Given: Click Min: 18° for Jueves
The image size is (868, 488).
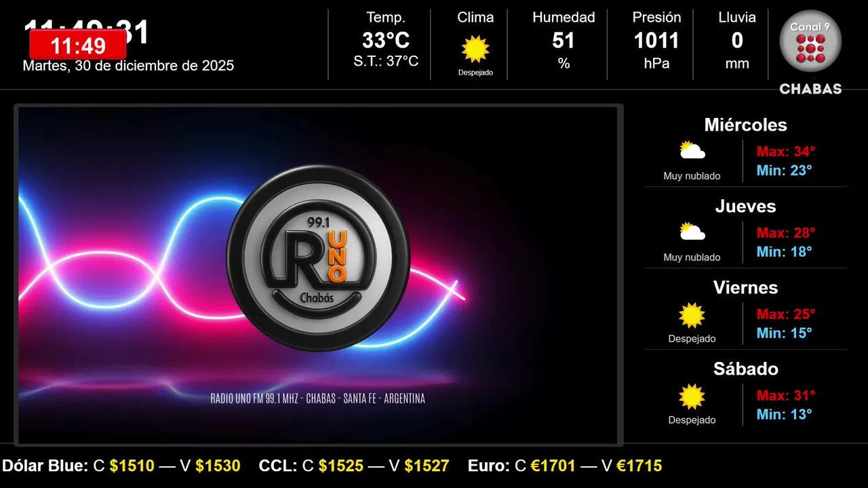Looking at the screenshot, I should pos(784,251).
